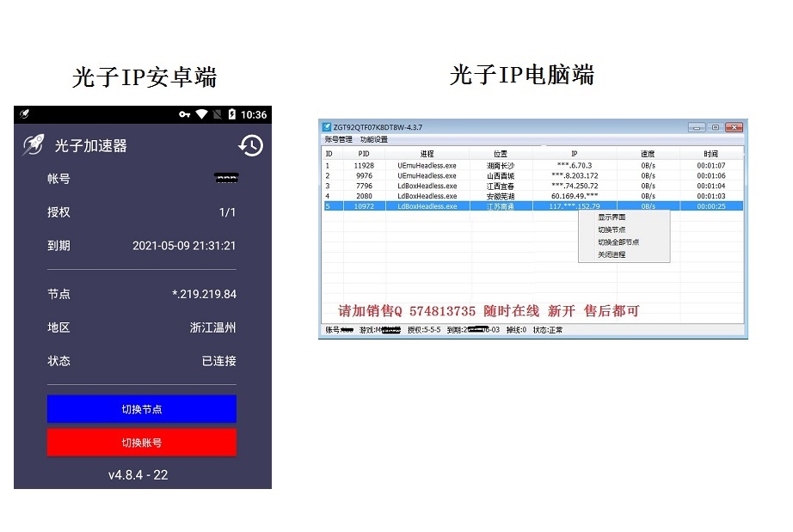Viewport: 793px width, 532px height.
Task: Open the 账号管理 menu
Action: pyautogui.click(x=338, y=139)
